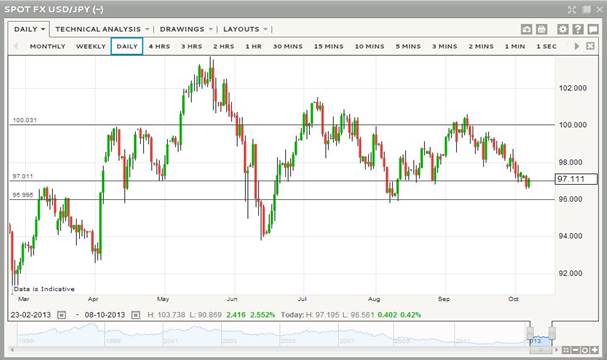Screen dimensions: 607x360
Task: Switch chart to 1 MIN interval
Action: (515, 46)
